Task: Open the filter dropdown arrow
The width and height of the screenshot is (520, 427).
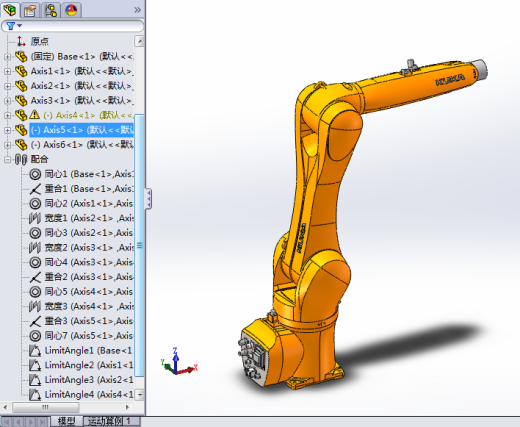Action: point(20,25)
